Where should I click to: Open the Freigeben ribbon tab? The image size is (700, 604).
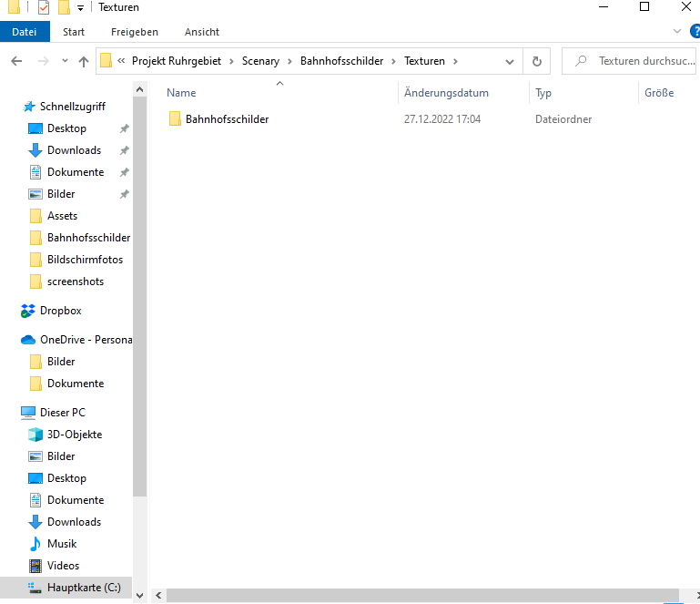coord(135,32)
